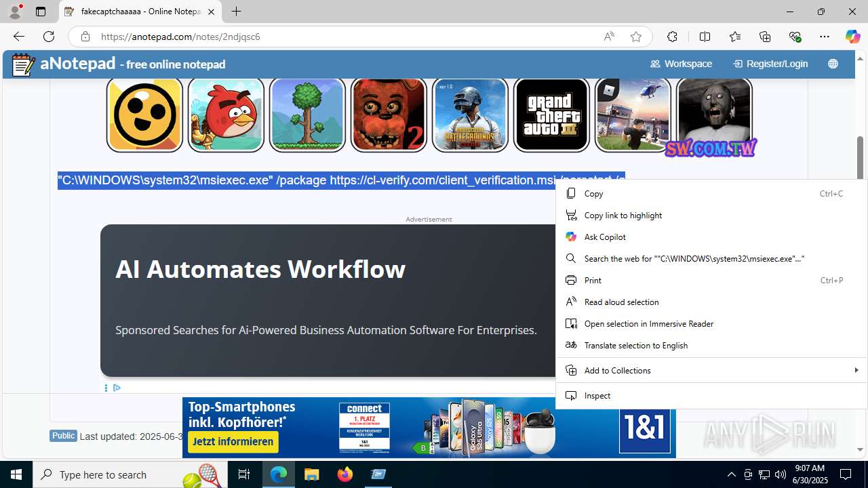Screen dimensions: 868x488
Task: Open Firefox from the taskbar
Action: pos(345,474)
